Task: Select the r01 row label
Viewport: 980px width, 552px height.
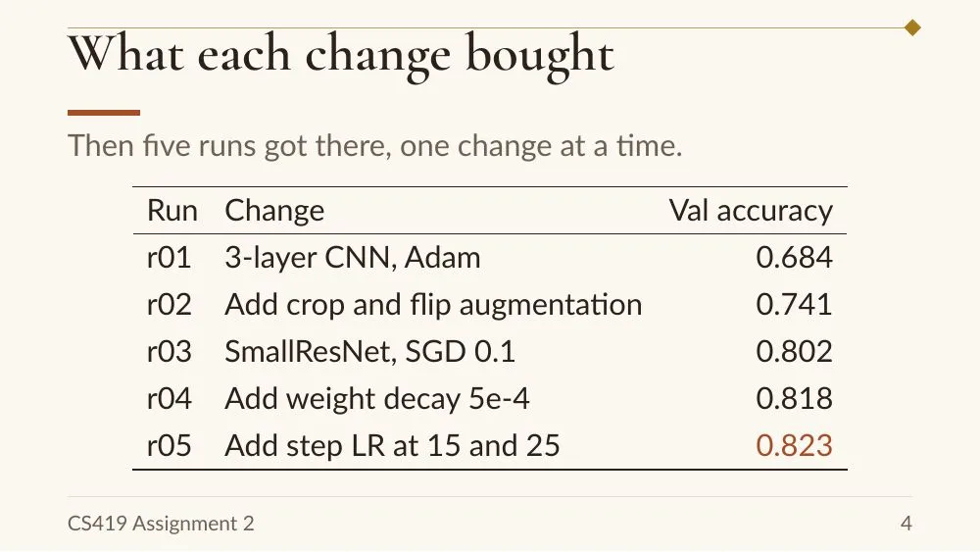Action: click(x=169, y=258)
